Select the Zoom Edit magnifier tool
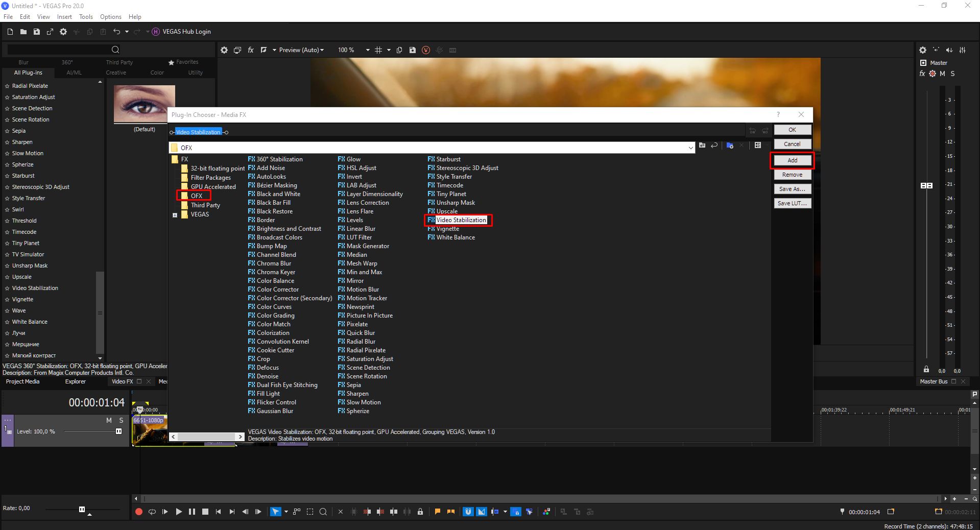The image size is (980, 530). 323,512
